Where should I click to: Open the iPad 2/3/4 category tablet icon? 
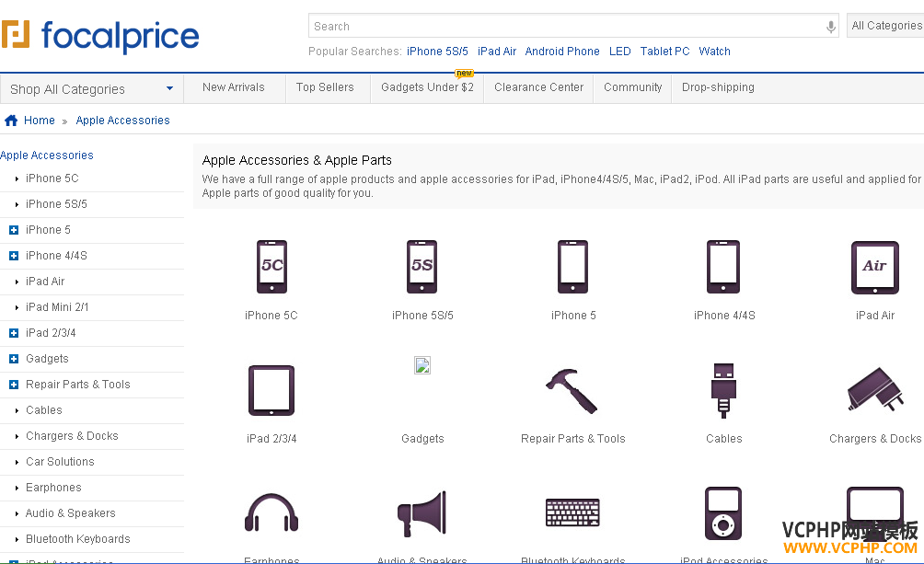point(271,391)
